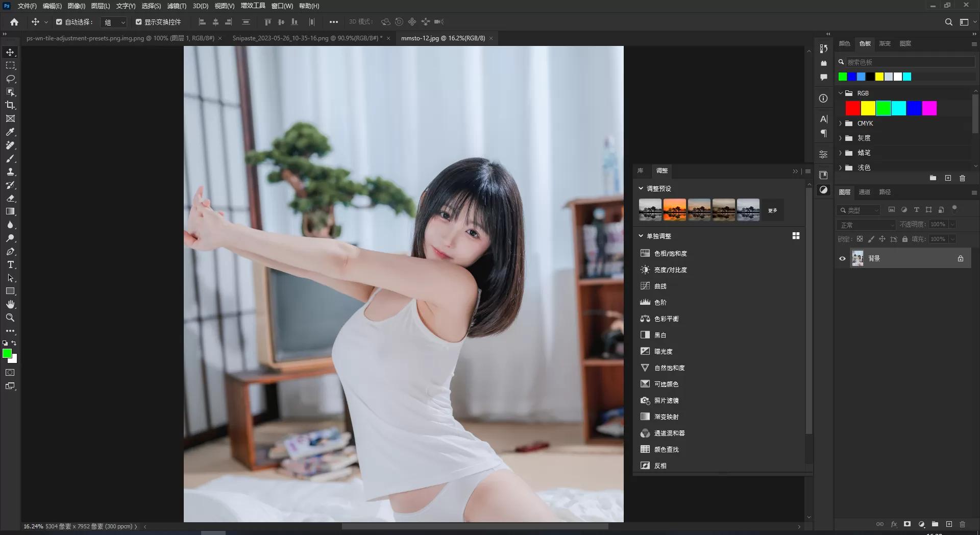Click the 更多 button in adjustment presets
The image size is (980, 535).
pyautogui.click(x=772, y=210)
